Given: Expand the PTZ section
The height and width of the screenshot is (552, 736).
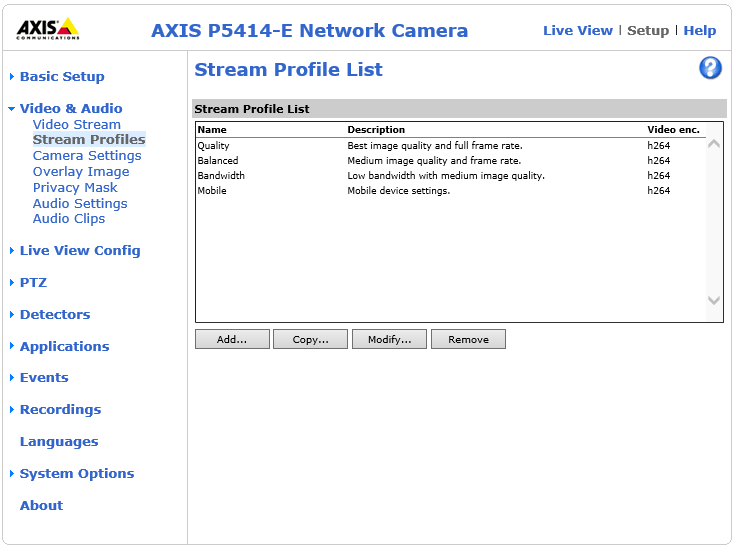Looking at the screenshot, I should click(x=33, y=283).
